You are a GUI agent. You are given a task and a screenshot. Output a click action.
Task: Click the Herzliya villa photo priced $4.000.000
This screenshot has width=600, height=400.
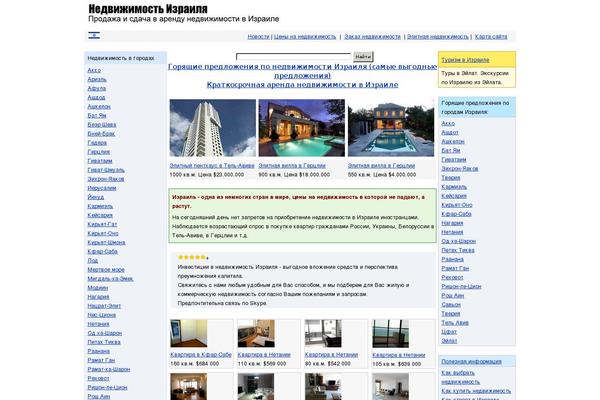click(x=391, y=128)
